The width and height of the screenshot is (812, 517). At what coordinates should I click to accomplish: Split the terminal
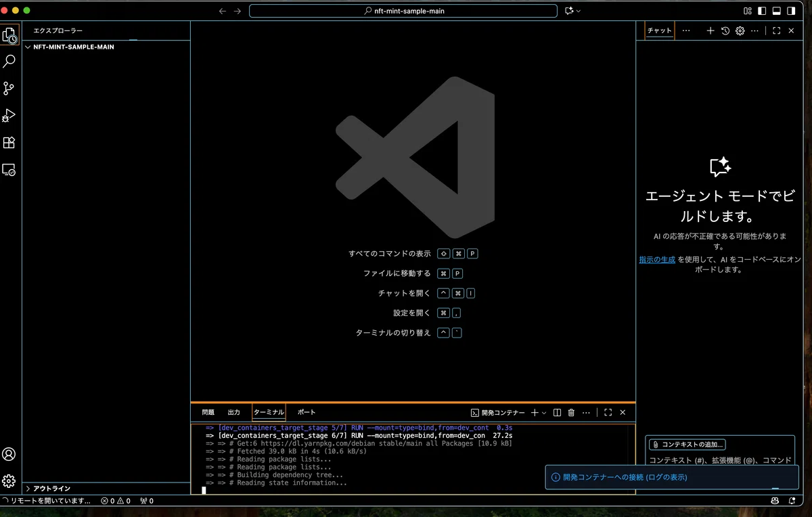click(557, 412)
